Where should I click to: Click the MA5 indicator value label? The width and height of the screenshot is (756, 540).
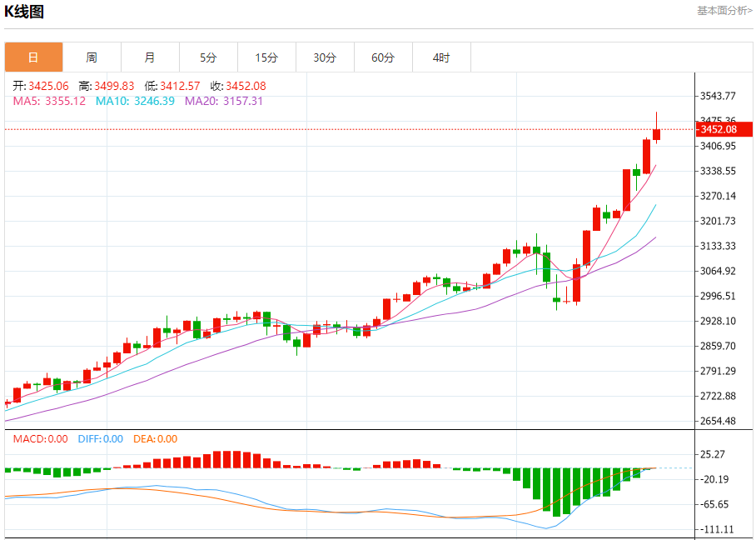pyautogui.click(x=49, y=101)
